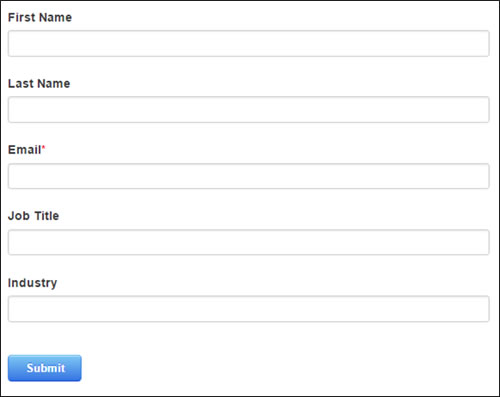Select the text box beneath Industry
Viewport: 500px width, 397px height.
[249, 309]
